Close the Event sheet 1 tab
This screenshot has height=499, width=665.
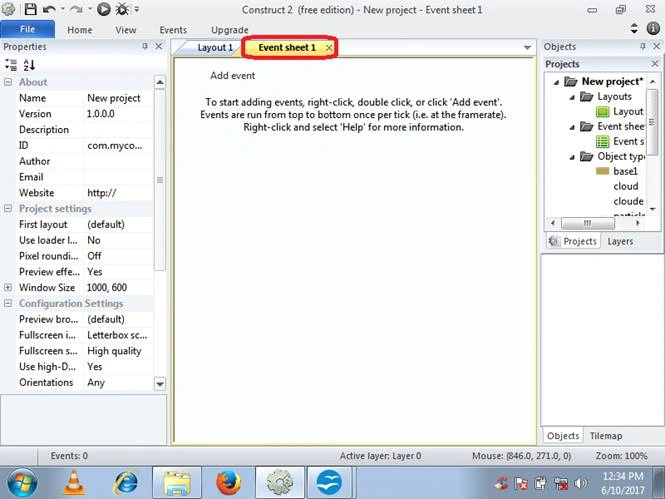click(x=329, y=48)
